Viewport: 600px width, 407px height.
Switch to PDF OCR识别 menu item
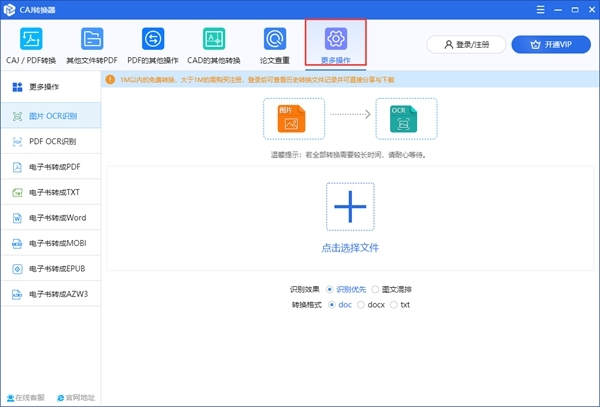51,141
